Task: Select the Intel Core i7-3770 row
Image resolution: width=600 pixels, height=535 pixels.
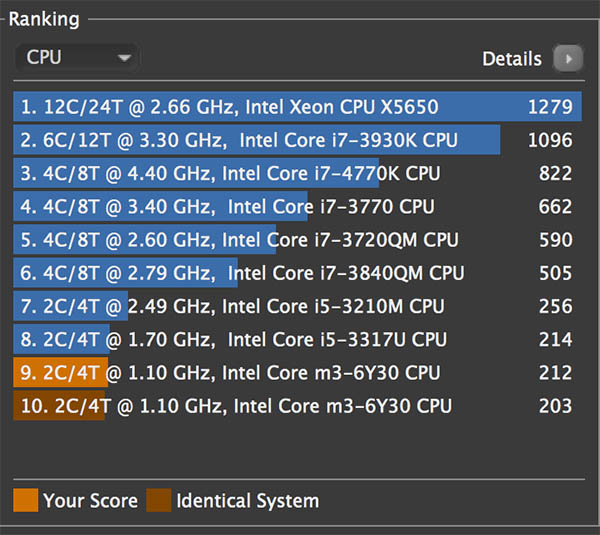Action: 297,207
